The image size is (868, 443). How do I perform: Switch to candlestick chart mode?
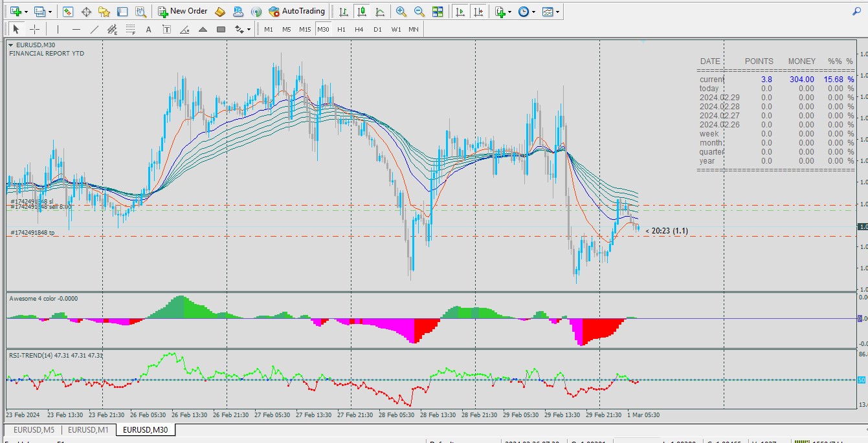[362, 12]
